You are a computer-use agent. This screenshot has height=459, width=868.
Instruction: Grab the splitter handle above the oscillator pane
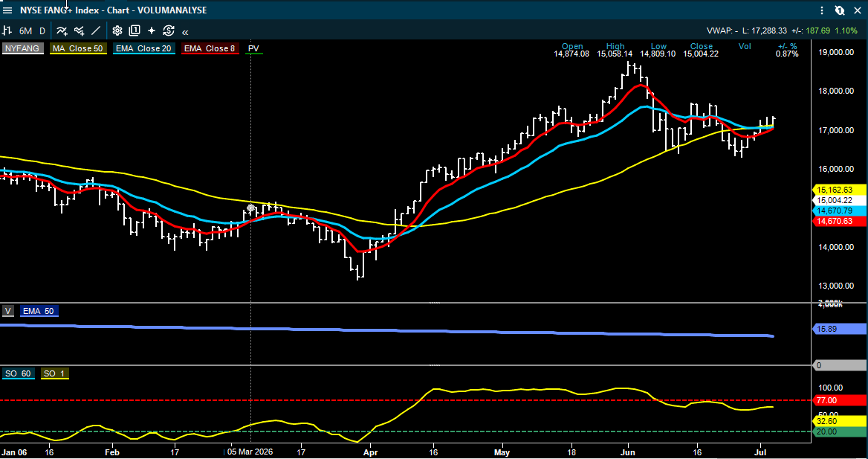coord(435,365)
